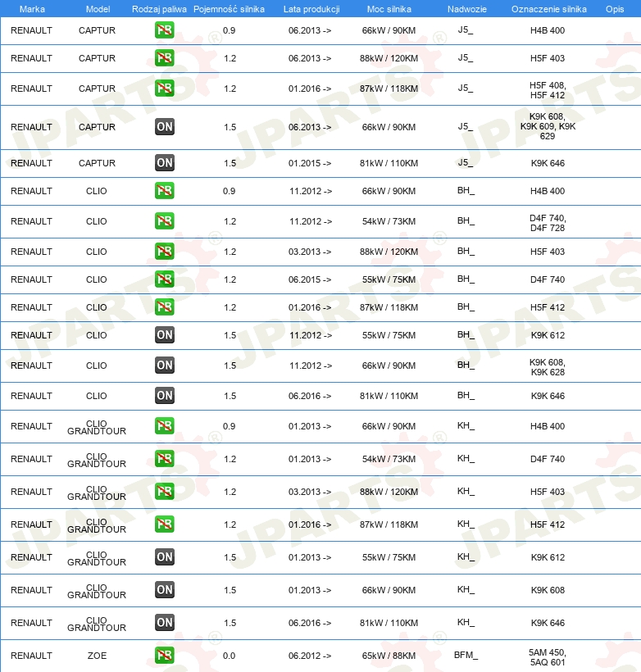The image size is (641, 672).
Task: Click diesel ON icon in Clio BH_ K9K 612 row
Action: coord(165,334)
